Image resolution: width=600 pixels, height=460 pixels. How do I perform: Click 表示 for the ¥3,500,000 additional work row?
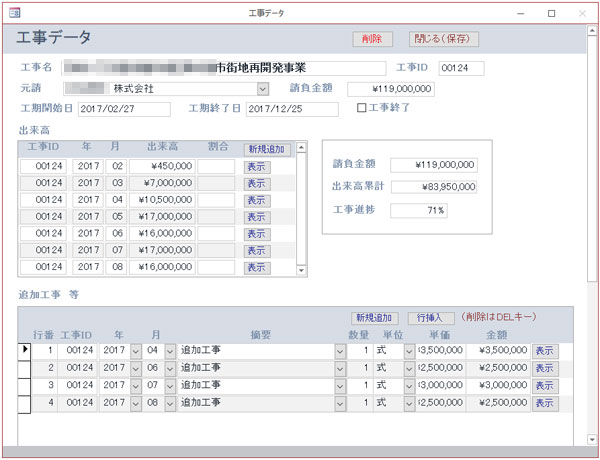tap(544, 351)
